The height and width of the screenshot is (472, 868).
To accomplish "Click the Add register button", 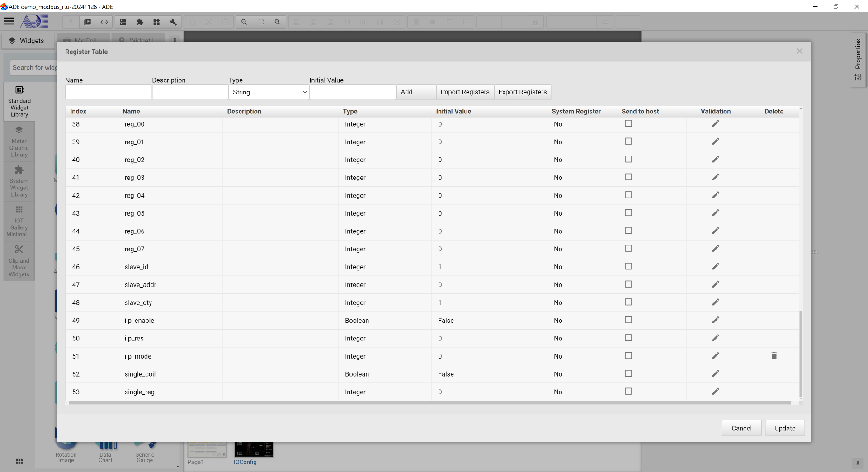I will click(x=416, y=92).
